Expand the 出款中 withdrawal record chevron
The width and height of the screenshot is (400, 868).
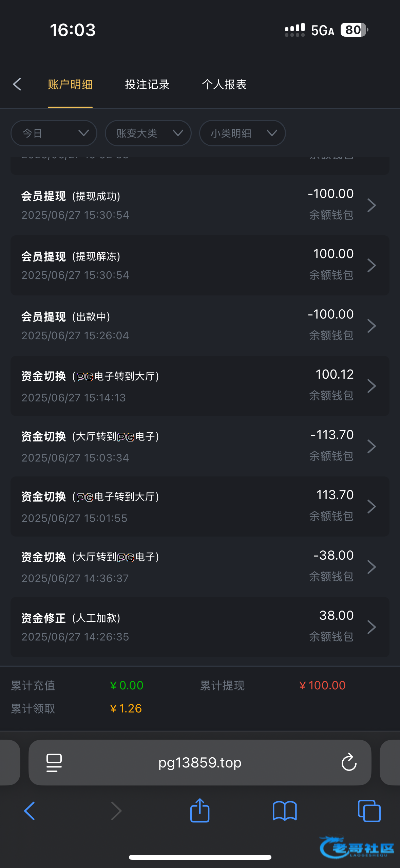(x=372, y=326)
